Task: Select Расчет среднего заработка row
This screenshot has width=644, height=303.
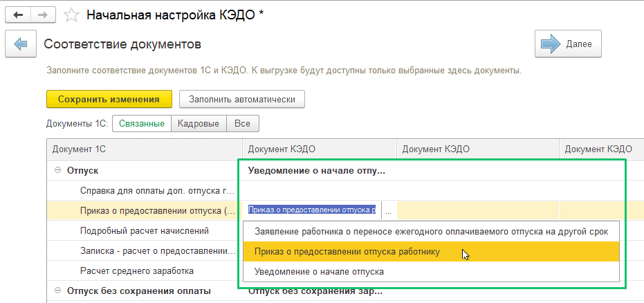Action: tap(145, 271)
